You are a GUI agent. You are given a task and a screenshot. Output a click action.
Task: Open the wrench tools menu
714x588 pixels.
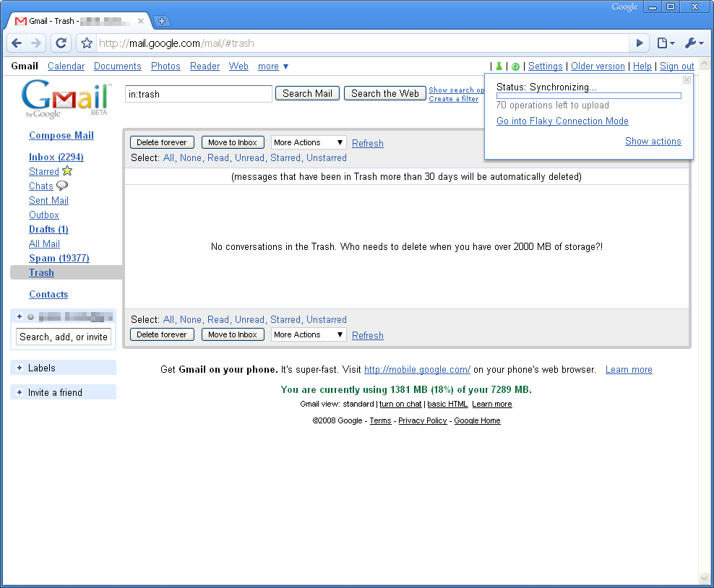click(x=694, y=43)
